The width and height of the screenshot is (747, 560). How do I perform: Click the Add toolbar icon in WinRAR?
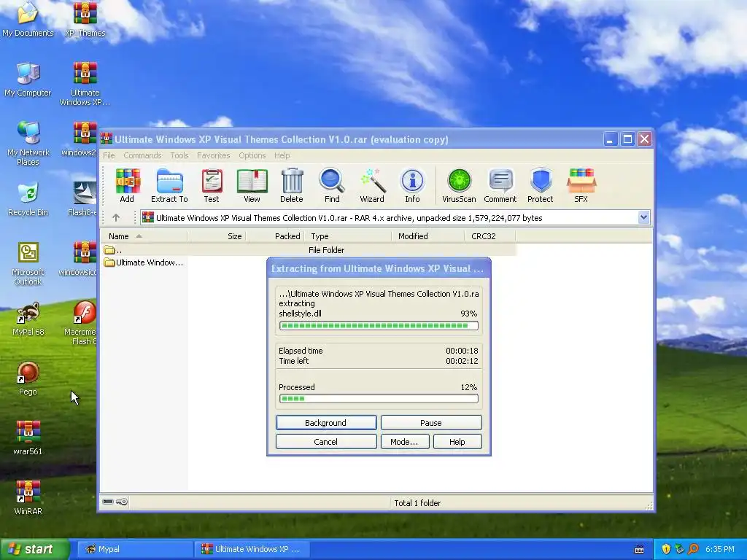pos(127,185)
